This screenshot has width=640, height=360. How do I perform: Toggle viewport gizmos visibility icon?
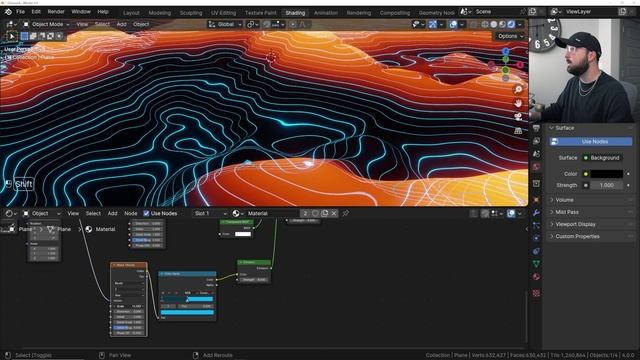click(433, 24)
